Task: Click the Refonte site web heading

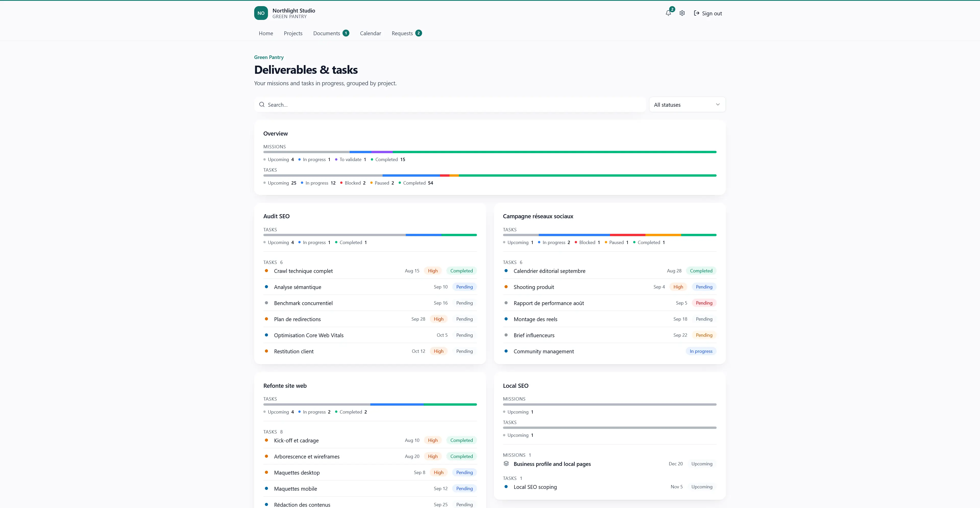Action: (x=285, y=385)
